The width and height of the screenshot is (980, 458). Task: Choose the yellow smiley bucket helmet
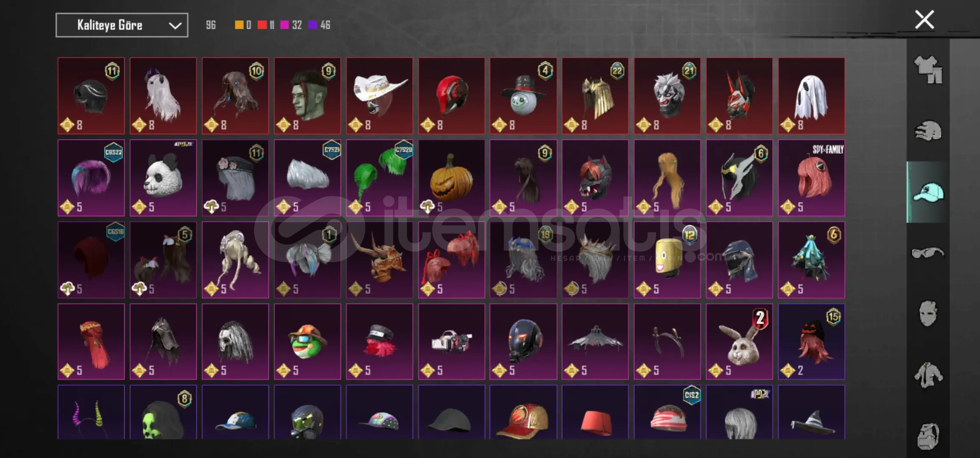click(667, 260)
